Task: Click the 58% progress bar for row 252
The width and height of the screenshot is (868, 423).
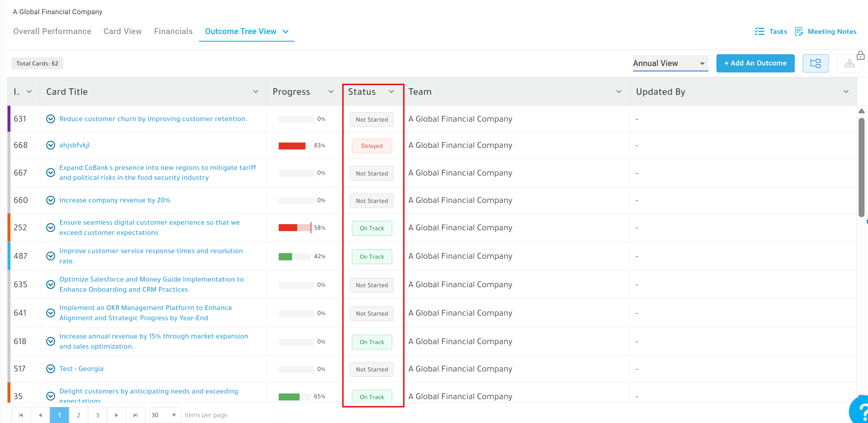Action: coord(295,228)
